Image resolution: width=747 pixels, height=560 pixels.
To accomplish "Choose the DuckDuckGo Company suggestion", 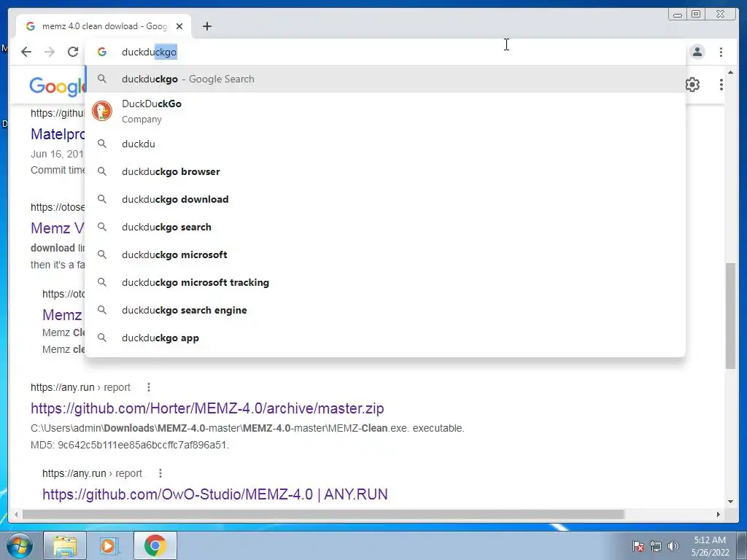I will pos(385,111).
